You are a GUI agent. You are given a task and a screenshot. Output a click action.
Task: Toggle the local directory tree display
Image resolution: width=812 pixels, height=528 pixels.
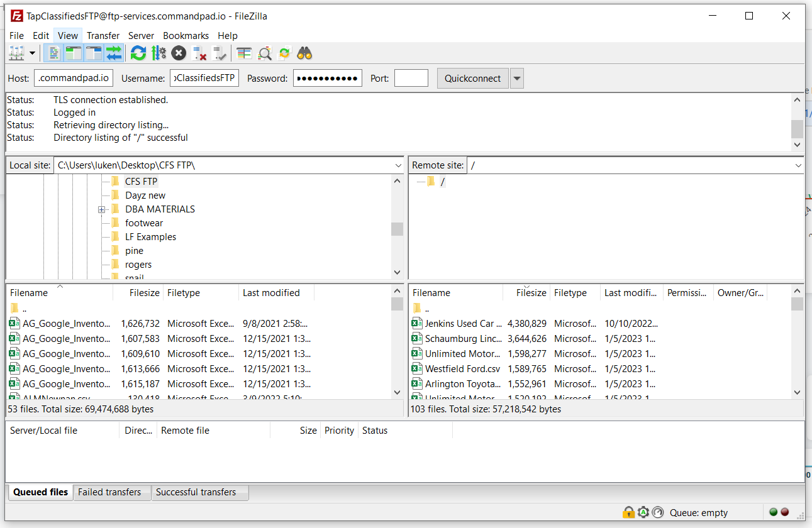pos(74,53)
